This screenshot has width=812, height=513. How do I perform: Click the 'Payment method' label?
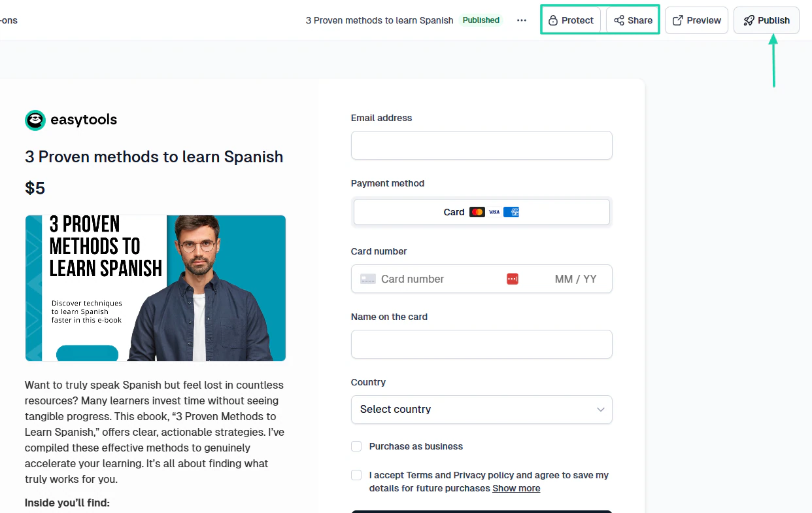(388, 183)
